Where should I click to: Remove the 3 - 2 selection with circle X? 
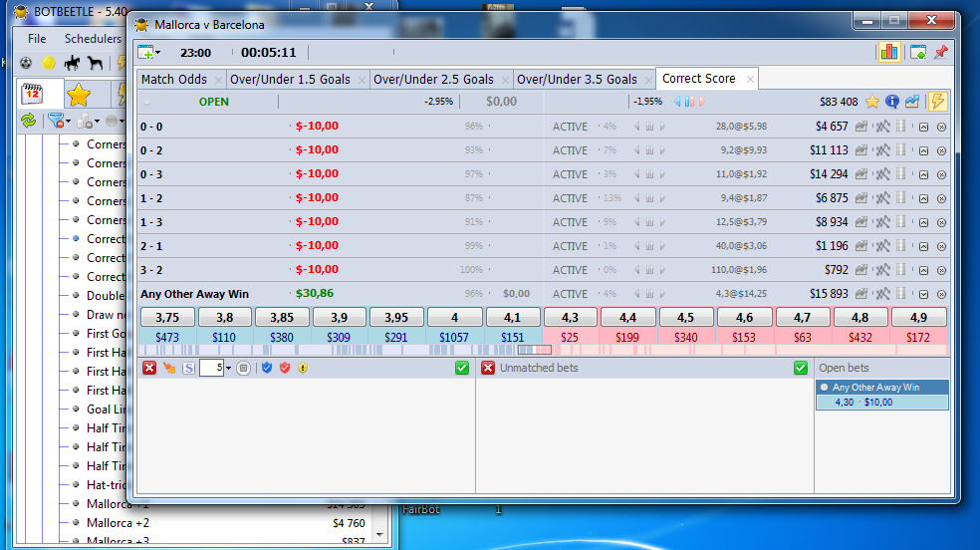click(x=941, y=270)
